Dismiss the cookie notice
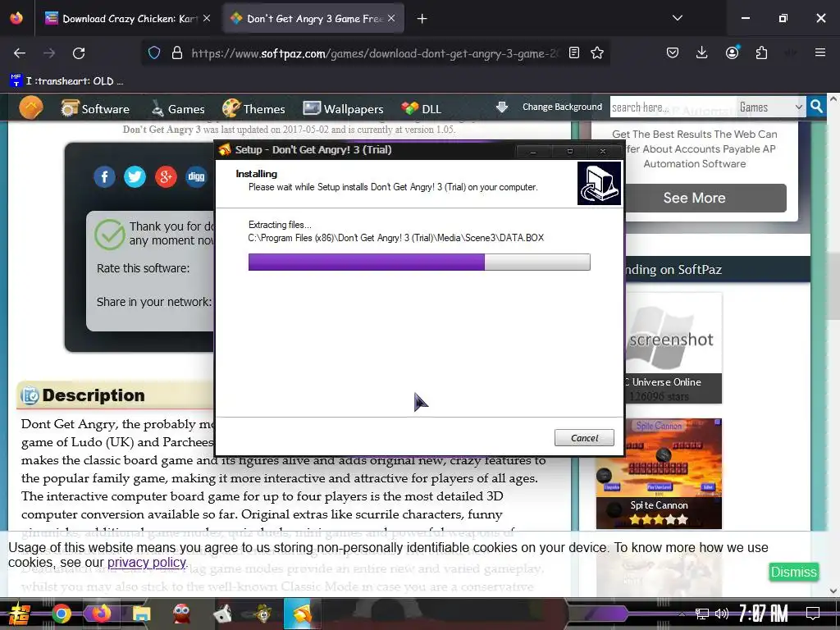 pos(793,572)
